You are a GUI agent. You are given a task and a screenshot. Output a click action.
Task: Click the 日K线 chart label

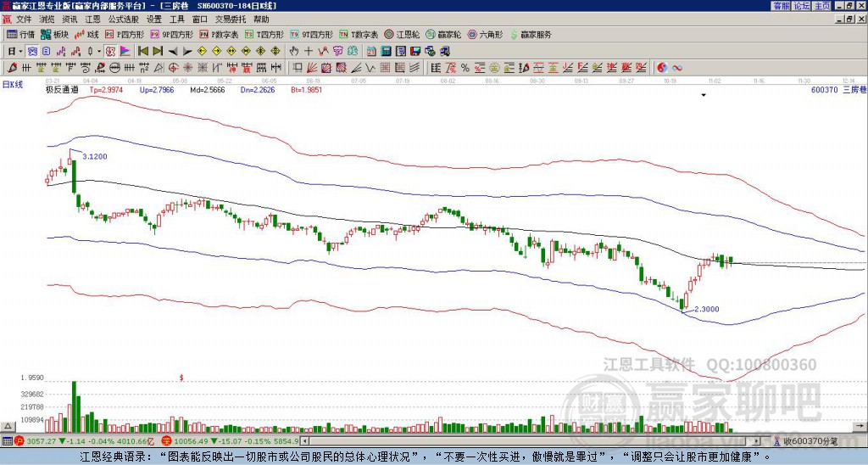tap(13, 84)
